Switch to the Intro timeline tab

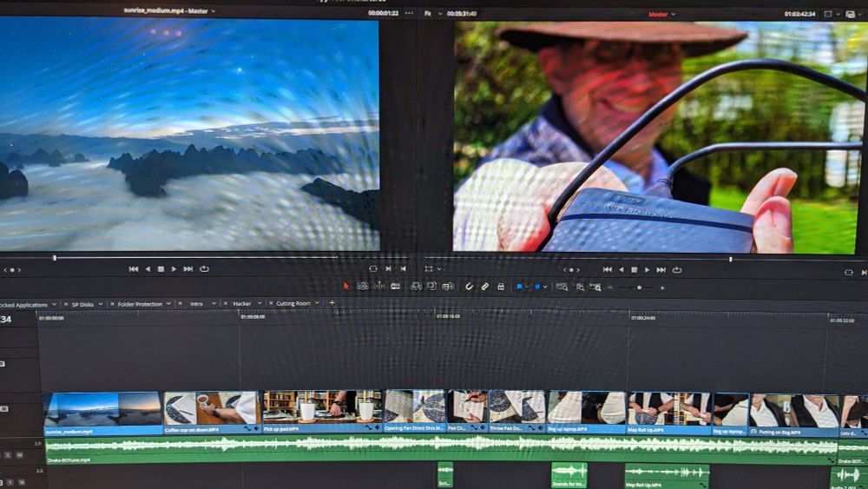tap(196, 304)
